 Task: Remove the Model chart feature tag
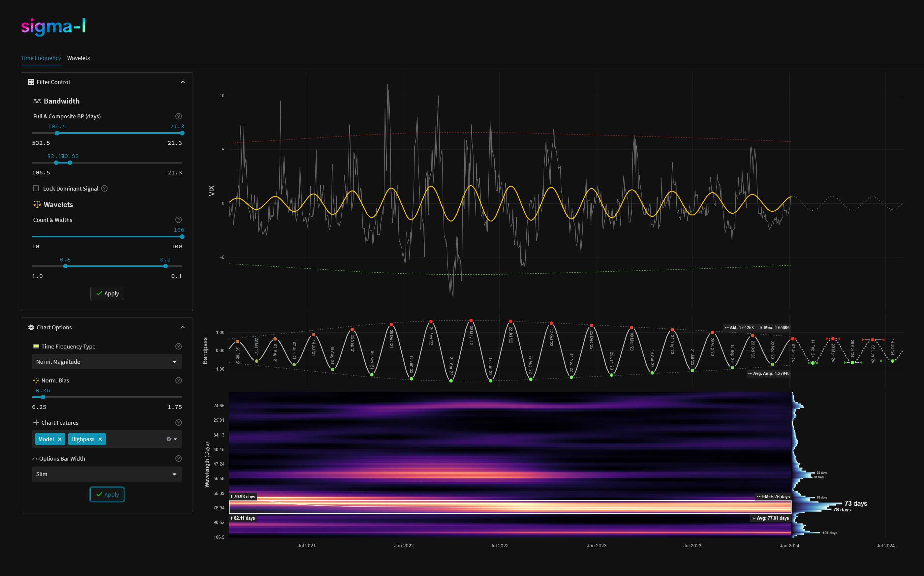tap(59, 439)
